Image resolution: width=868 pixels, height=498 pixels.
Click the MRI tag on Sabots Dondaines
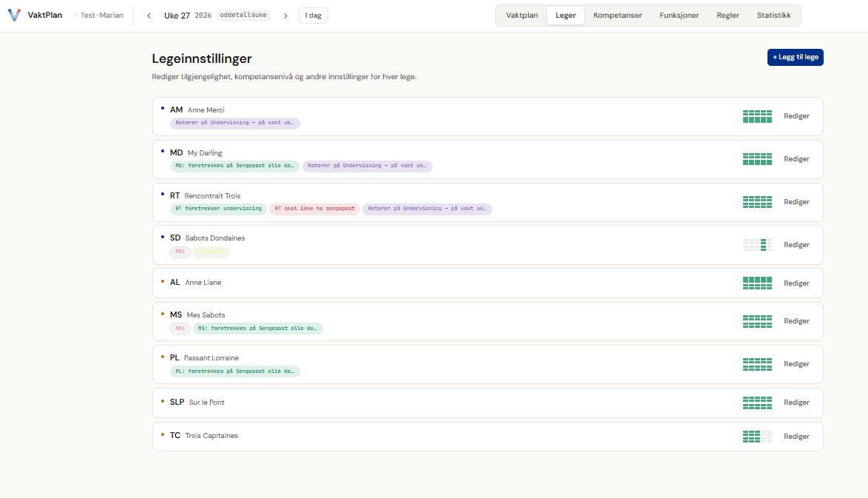(x=180, y=252)
